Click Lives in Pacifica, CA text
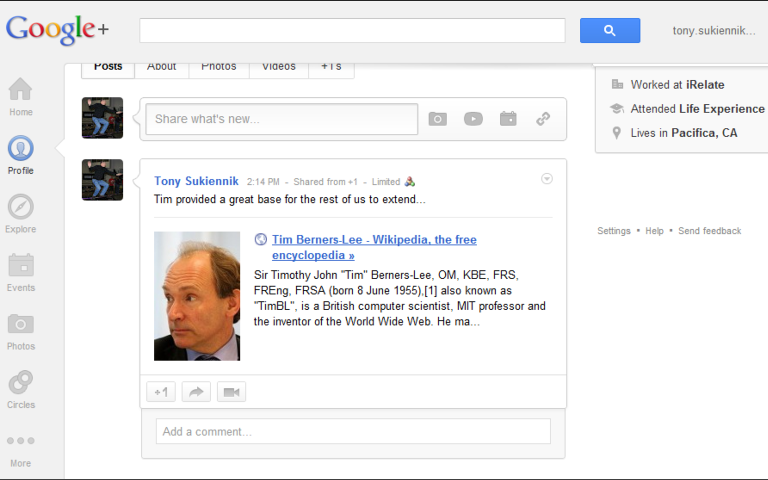The height and width of the screenshot is (480, 768). pos(684,133)
